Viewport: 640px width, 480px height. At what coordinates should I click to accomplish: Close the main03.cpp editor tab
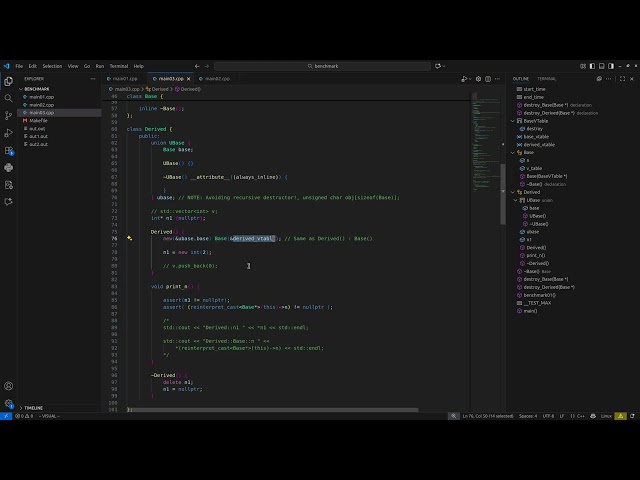pyautogui.click(x=189, y=79)
